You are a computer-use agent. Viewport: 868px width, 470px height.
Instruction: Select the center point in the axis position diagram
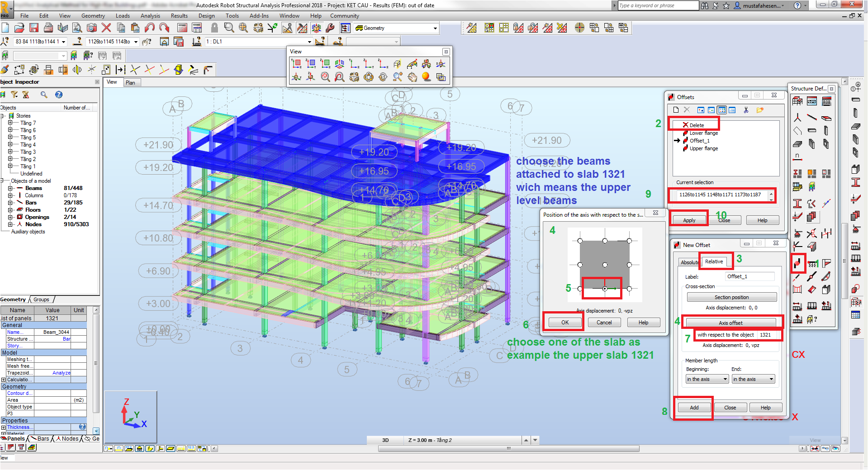605,265
